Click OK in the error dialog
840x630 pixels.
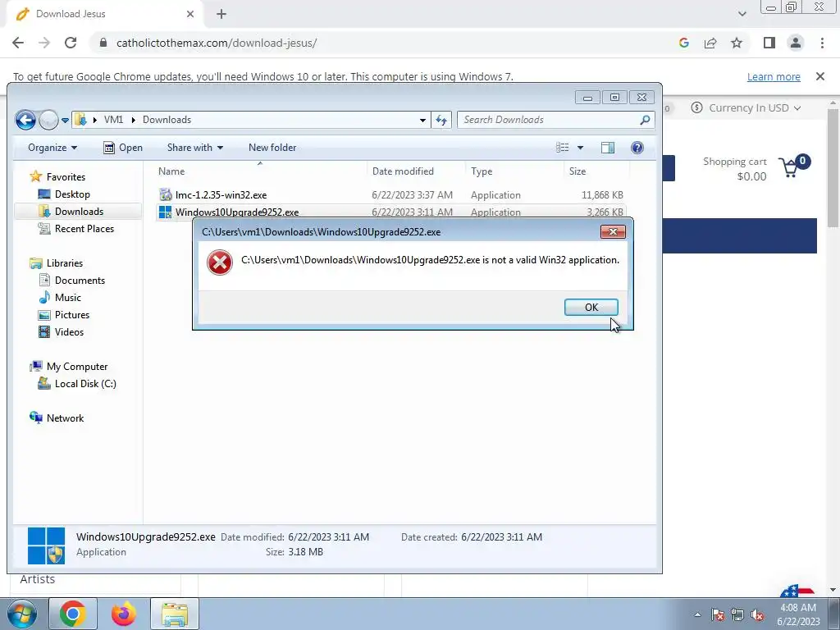pyautogui.click(x=591, y=307)
